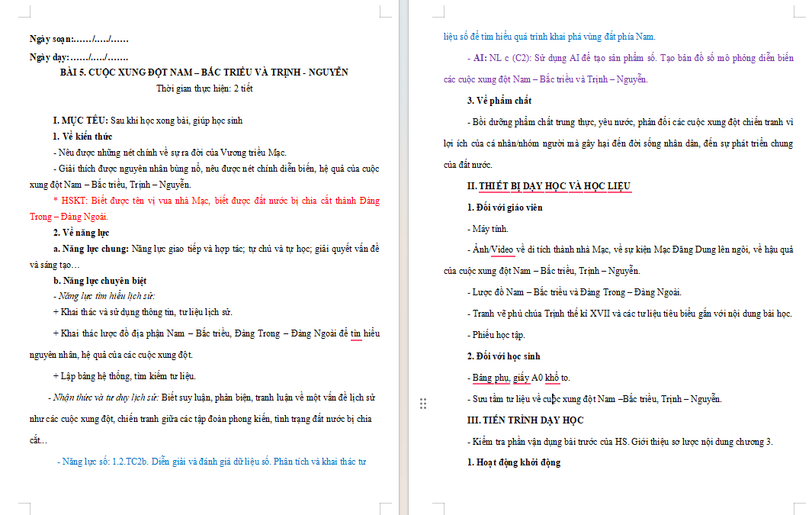Image resolution: width=812 pixels, height=515 pixels.
Task: Click the heading '1. Hoạt động khởi động'
Action: [514, 462]
